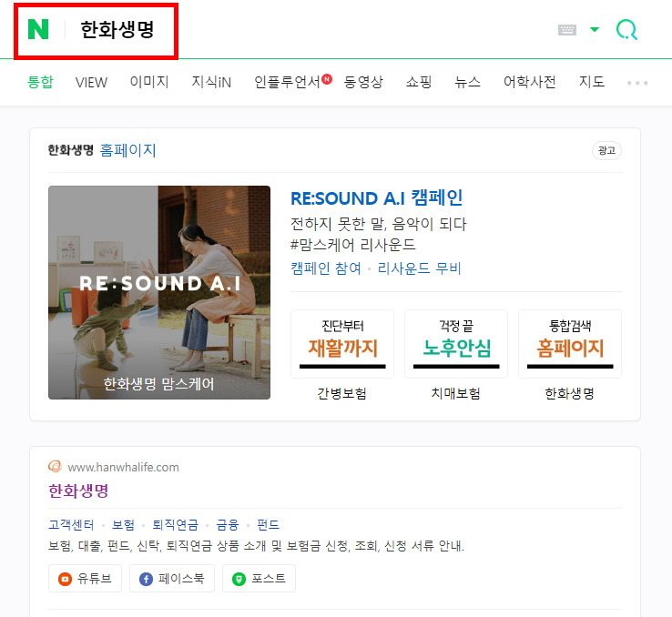Switch to the 지도 tab
The image size is (672, 617).
(x=592, y=81)
